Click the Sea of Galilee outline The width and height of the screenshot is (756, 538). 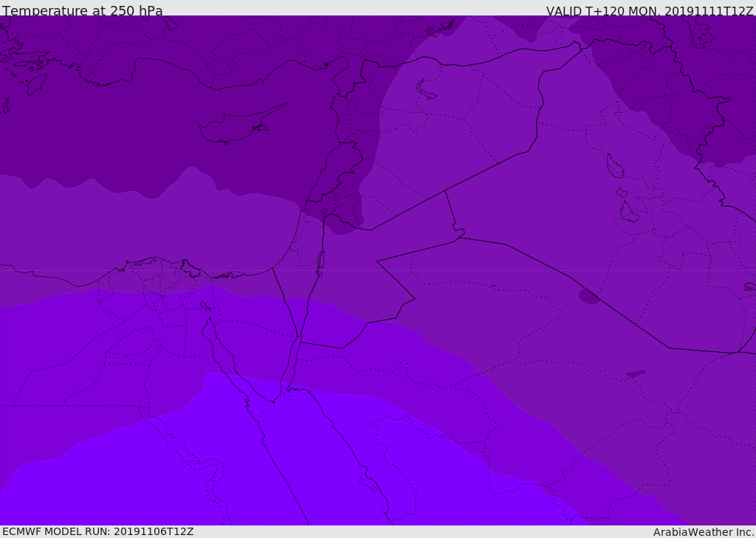pyautogui.click(x=324, y=212)
